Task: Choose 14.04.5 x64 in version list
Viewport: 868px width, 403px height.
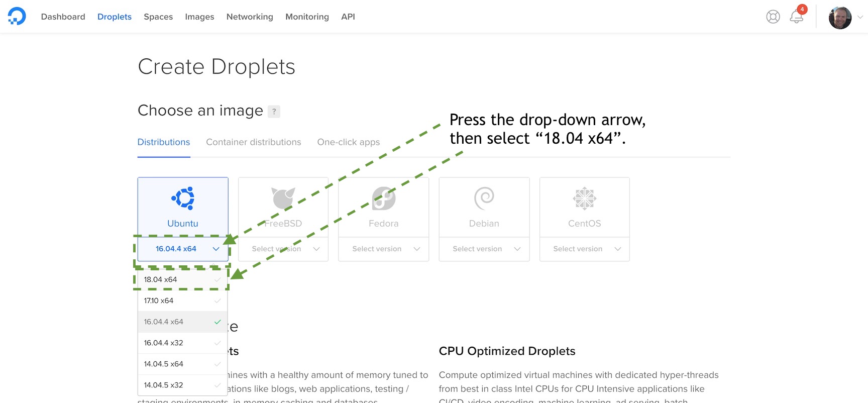Action: [164, 364]
